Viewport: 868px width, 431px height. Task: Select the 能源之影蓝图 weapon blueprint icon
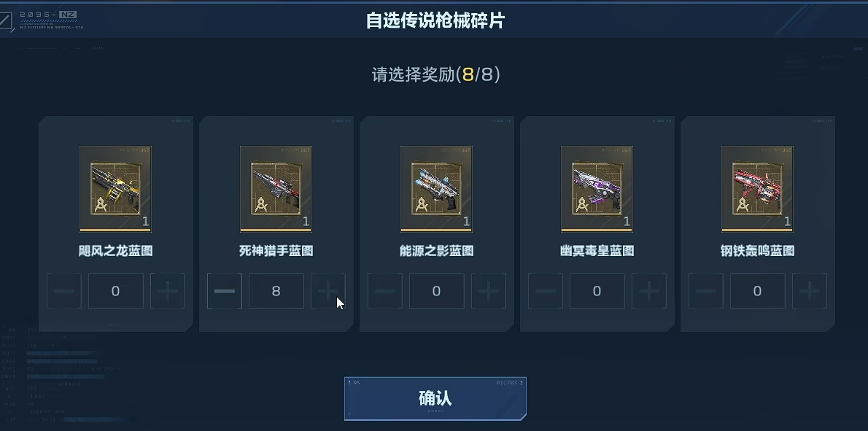pyautogui.click(x=436, y=189)
